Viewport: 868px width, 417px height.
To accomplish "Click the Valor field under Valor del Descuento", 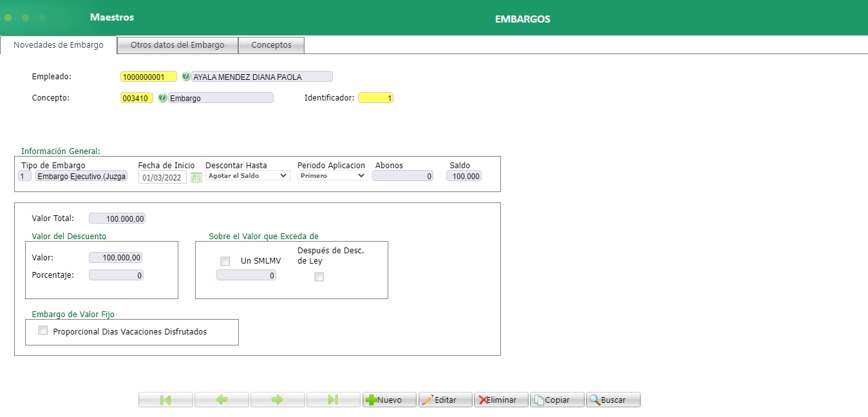I will pos(116,258).
